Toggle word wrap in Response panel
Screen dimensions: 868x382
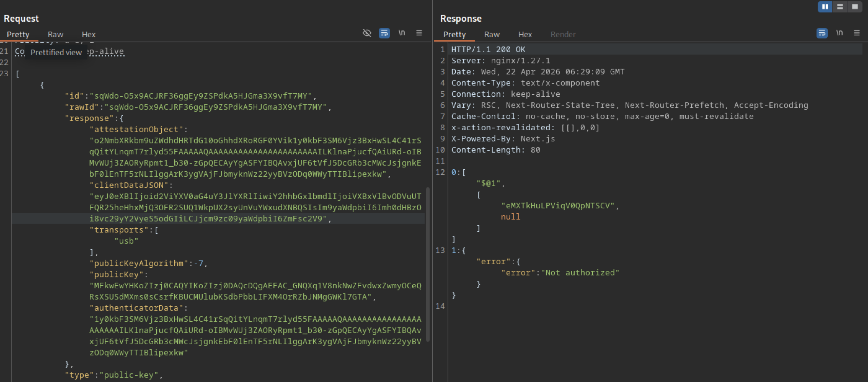pos(822,33)
